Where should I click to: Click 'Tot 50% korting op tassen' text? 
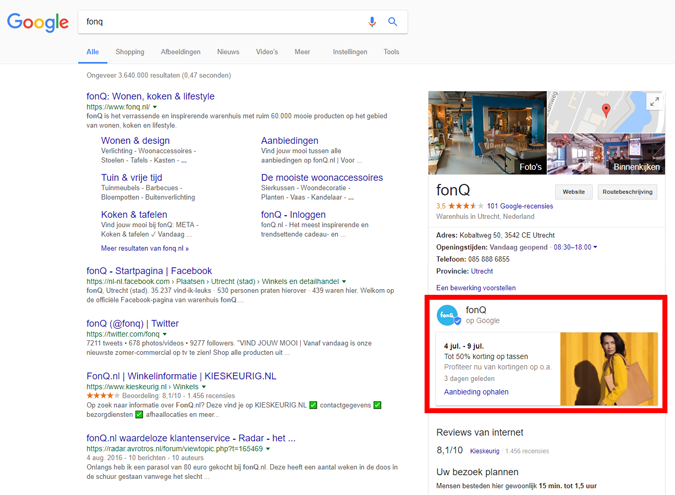[x=486, y=356]
